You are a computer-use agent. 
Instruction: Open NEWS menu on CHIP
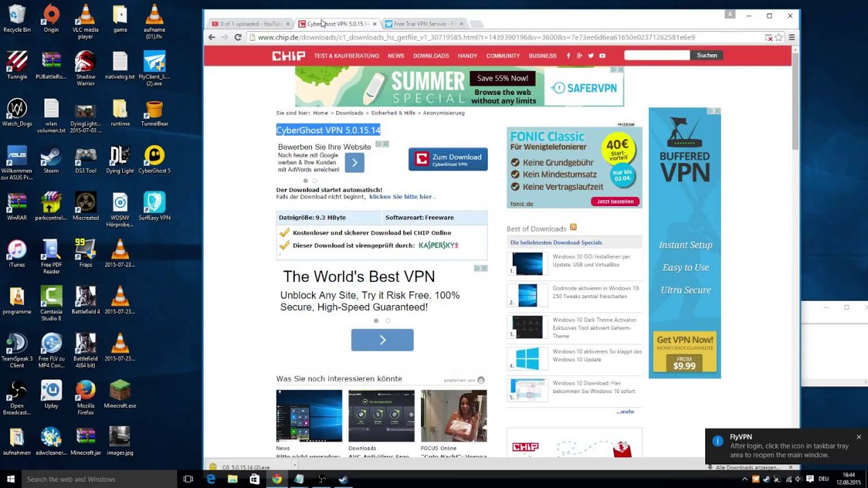tap(396, 56)
